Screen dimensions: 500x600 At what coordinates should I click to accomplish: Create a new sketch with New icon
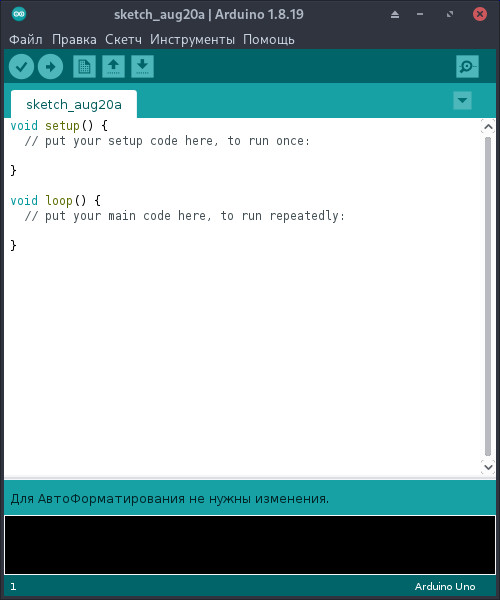pos(84,67)
